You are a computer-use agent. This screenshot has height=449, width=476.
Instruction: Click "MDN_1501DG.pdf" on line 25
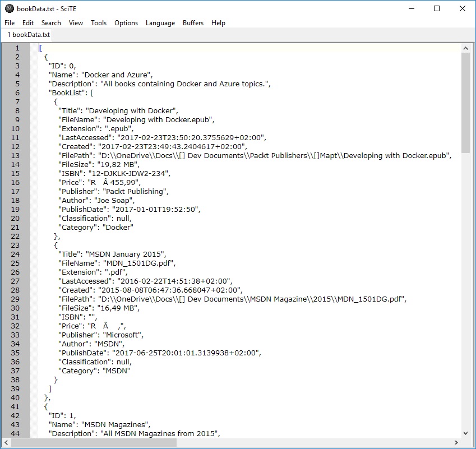pyautogui.click(x=138, y=263)
